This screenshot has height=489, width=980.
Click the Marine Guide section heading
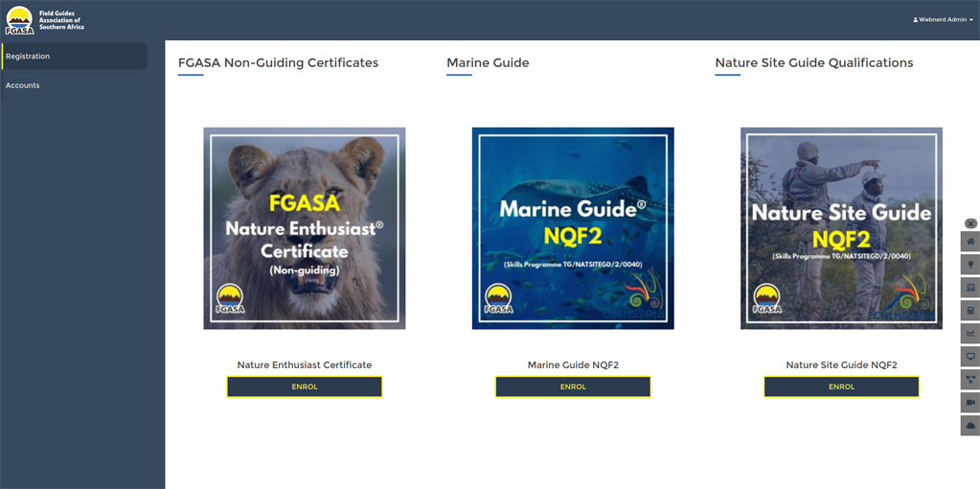[488, 62]
